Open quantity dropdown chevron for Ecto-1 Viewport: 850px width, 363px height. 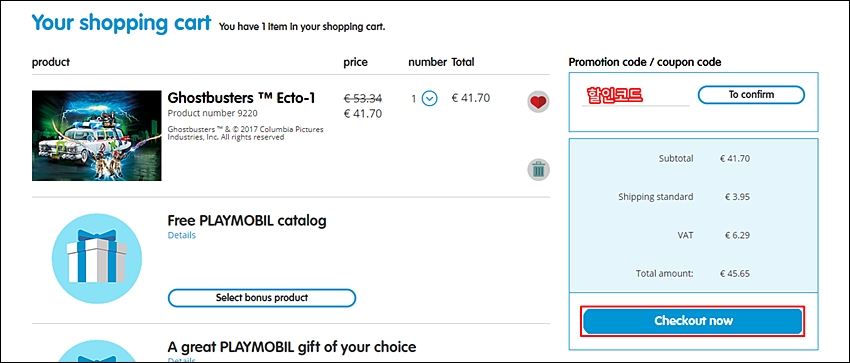click(x=429, y=99)
